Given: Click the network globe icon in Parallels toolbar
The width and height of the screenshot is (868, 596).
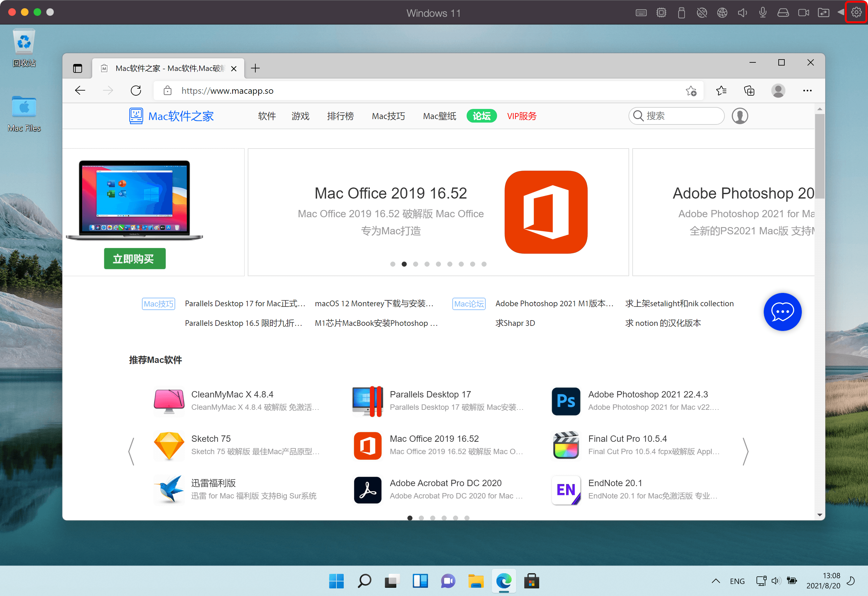Looking at the screenshot, I should click(x=722, y=13).
